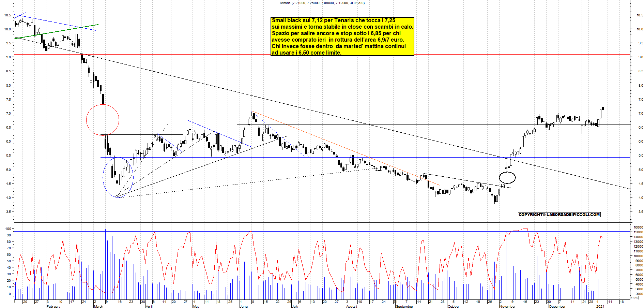644x308 pixels.
Task: Click the 16000 value on volume scale
Action: pos(638,227)
